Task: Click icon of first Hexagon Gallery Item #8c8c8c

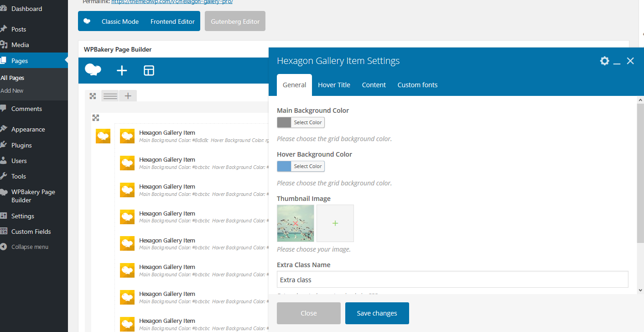Action: [127, 136]
